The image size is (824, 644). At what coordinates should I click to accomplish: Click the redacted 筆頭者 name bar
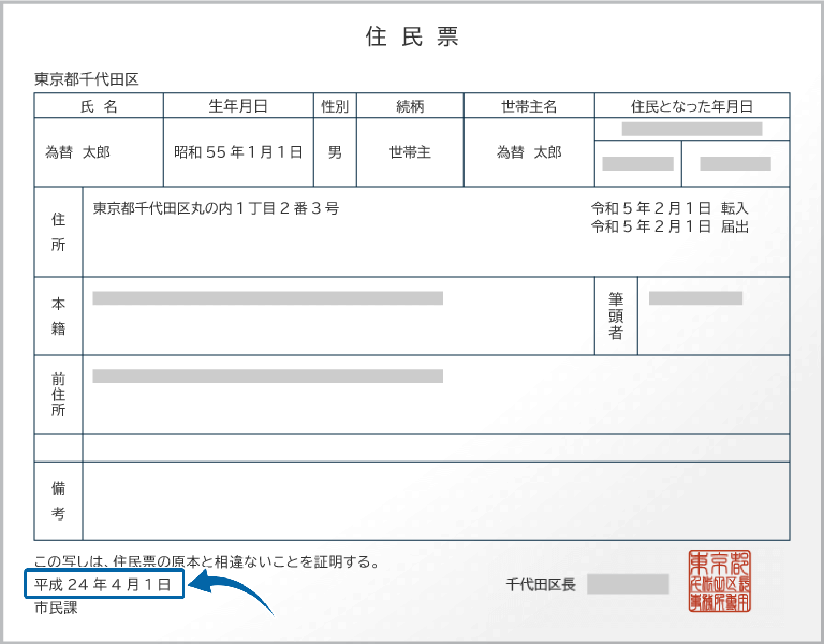point(696,298)
